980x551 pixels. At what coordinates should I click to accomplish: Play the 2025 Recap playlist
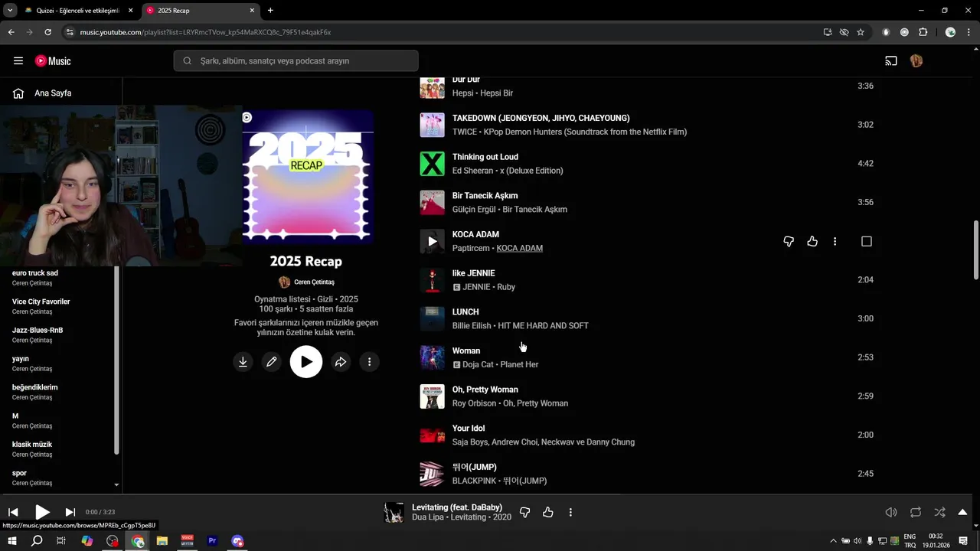click(306, 362)
